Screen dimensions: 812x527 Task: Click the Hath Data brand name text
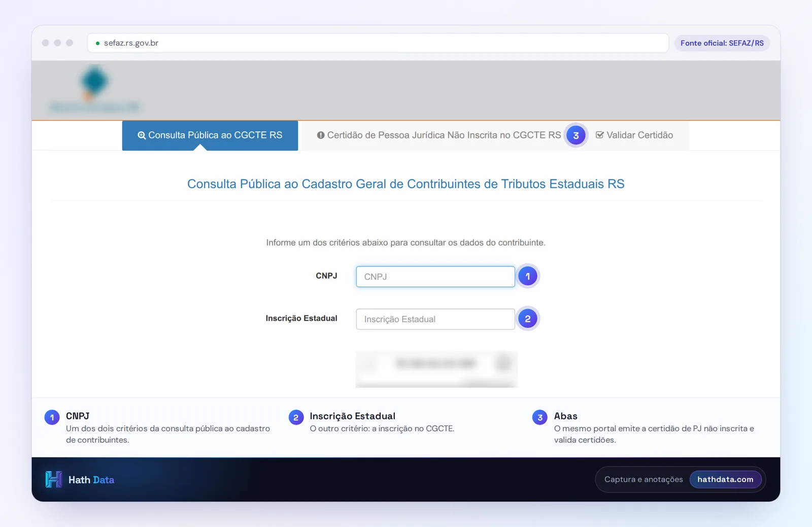(x=91, y=480)
